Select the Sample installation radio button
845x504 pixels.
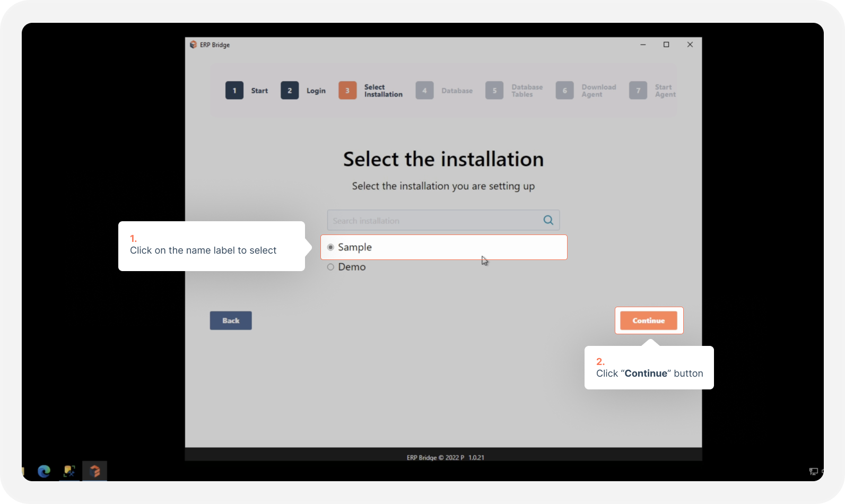330,247
